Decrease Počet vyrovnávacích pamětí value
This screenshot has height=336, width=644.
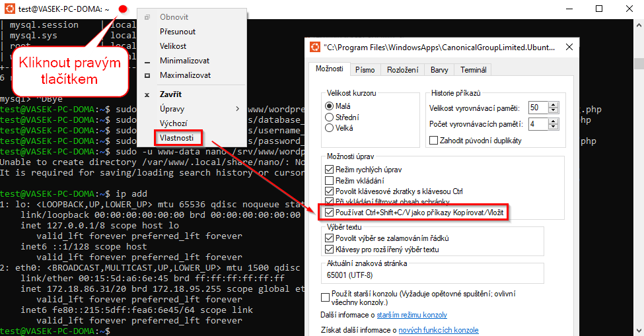click(x=554, y=127)
